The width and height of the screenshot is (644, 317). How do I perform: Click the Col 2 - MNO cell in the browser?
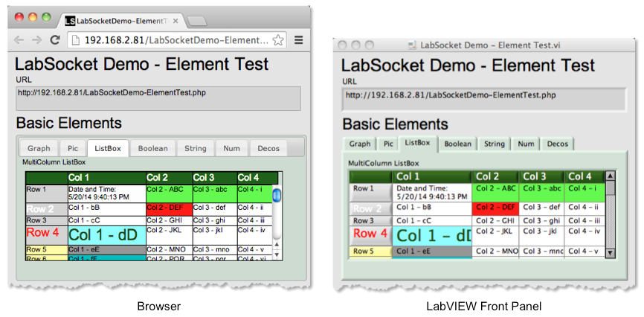tap(170, 249)
